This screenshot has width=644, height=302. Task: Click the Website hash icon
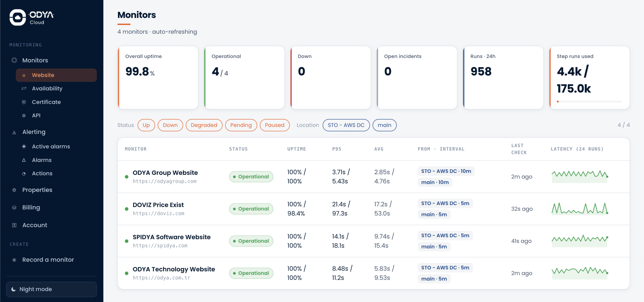[x=24, y=75]
